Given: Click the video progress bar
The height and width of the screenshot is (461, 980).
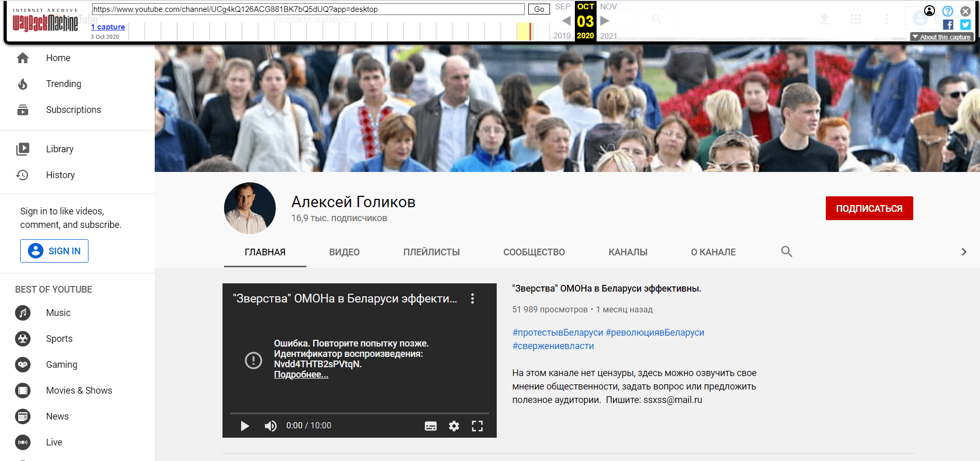Looking at the screenshot, I should (x=359, y=413).
